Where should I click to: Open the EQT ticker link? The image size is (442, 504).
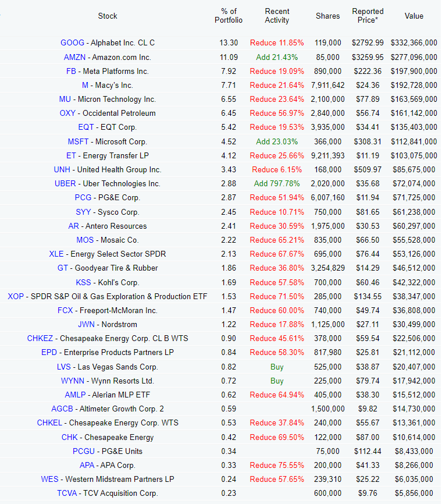[x=85, y=127]
